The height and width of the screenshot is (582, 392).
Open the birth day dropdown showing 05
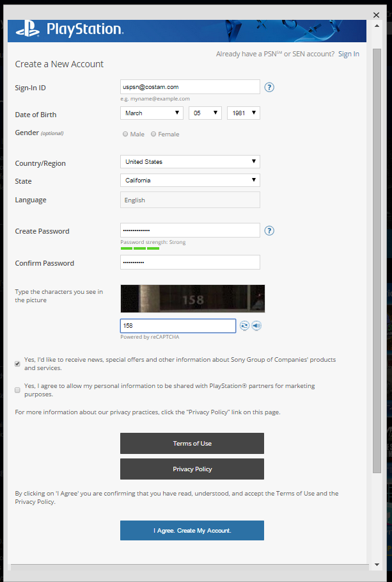(205, 113)
